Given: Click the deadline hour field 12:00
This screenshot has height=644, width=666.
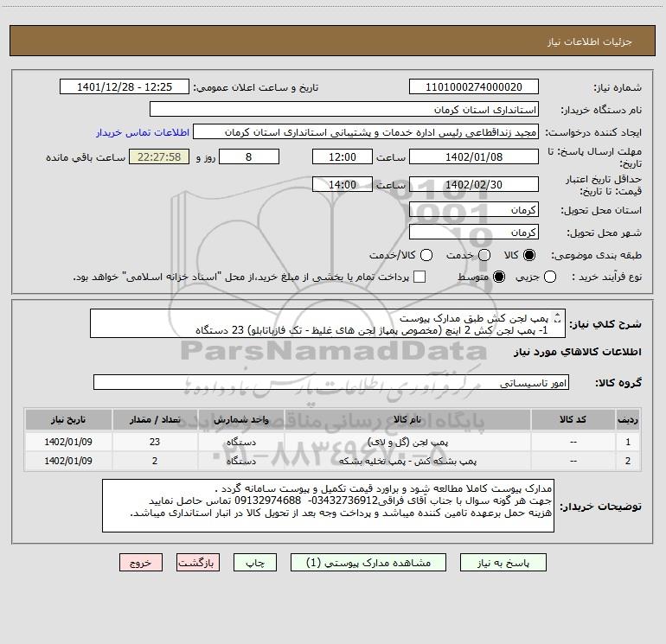Looking at the screenshot, I should point(343,156).
